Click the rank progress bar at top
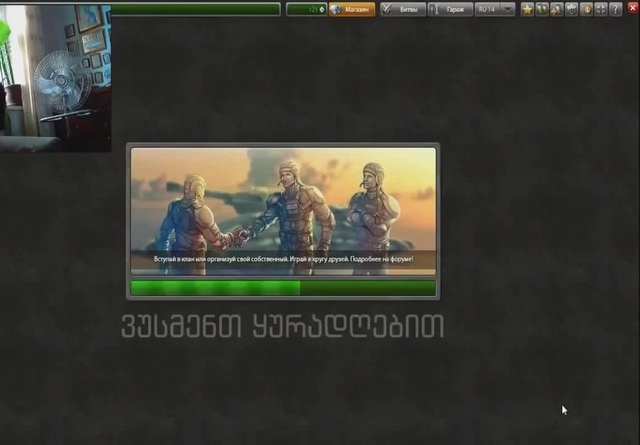This screenshot has width=640, height=445. (196, 9)
